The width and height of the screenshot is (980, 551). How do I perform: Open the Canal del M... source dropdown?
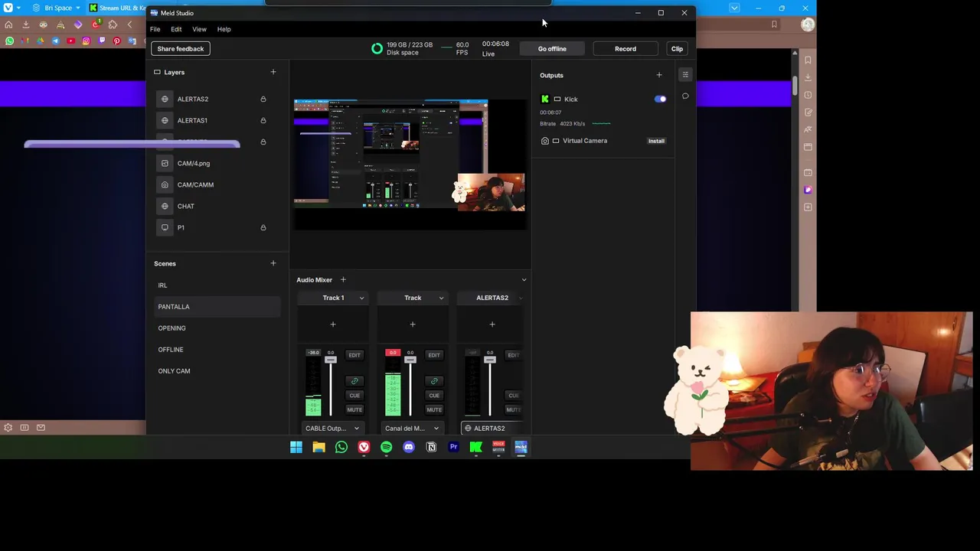point(412,429)
